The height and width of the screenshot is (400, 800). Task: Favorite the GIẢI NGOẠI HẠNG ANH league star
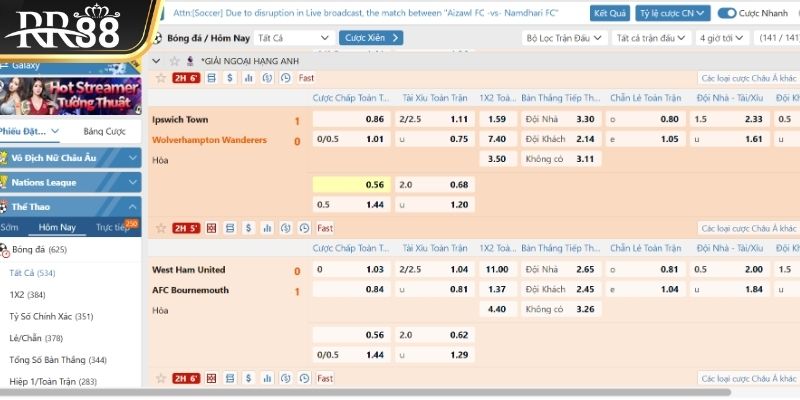coord(174,61)
